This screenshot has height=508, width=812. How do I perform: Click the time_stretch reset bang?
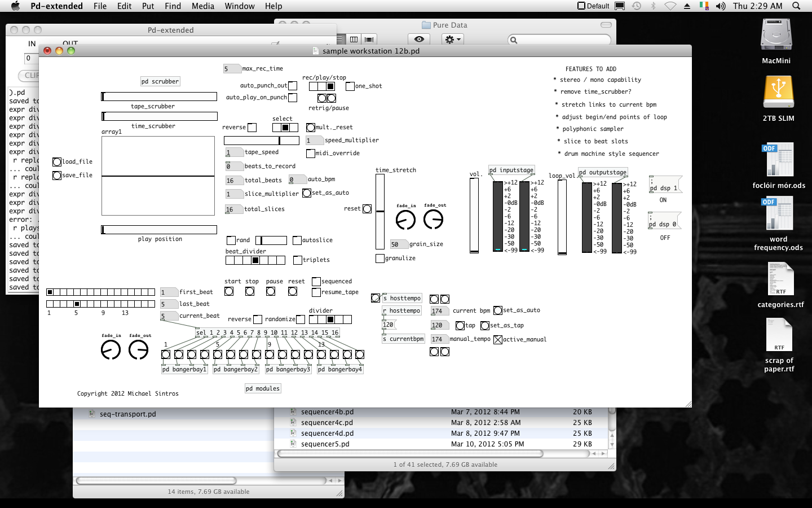click(x=367, y=209)
